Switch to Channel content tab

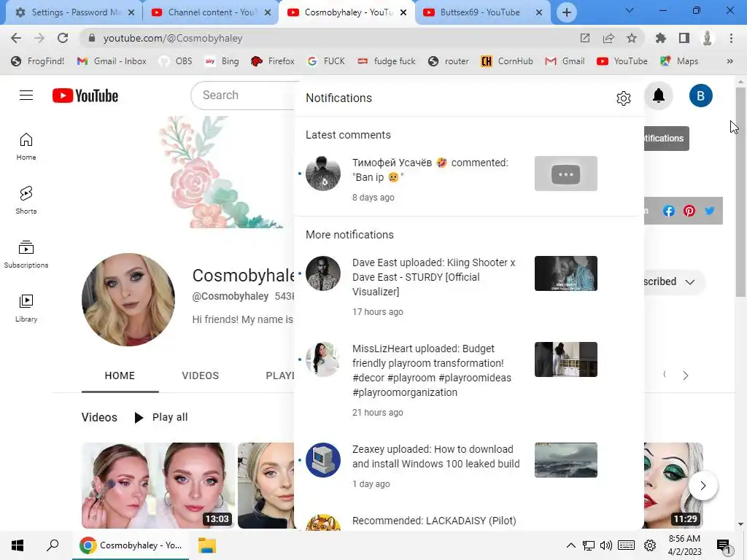210,12
